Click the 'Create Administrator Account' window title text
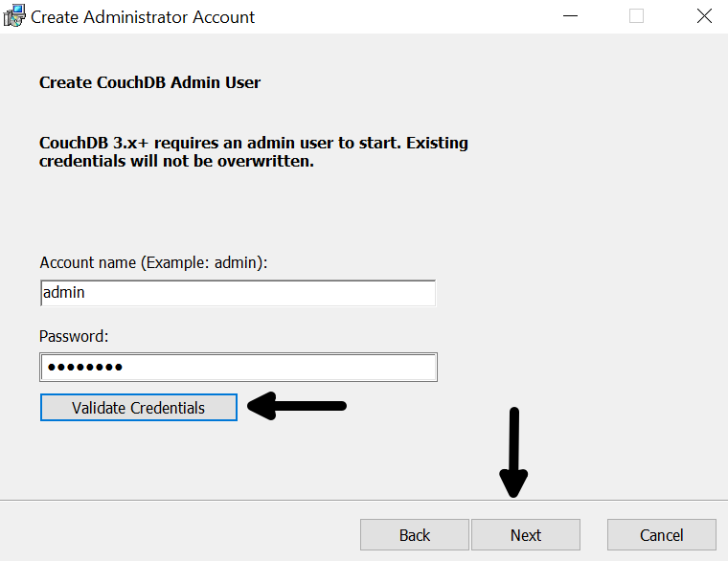Screen dimensions: 728x561 (143, 17)
